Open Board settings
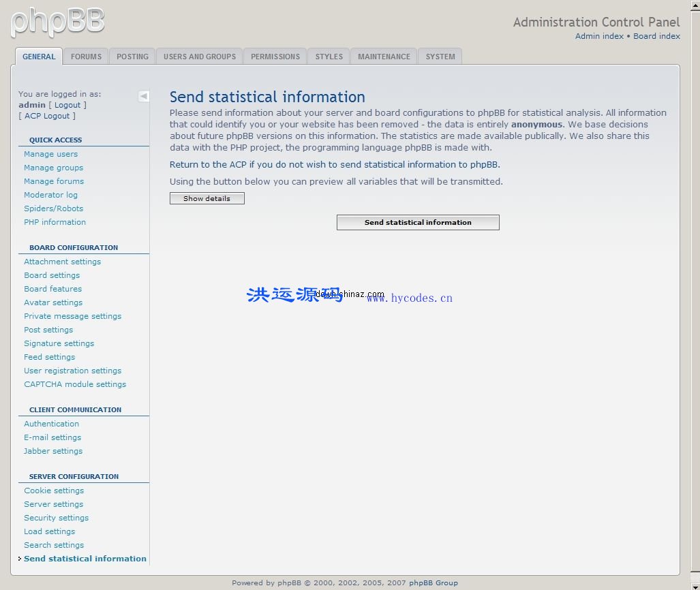 (x=52, y=275)
